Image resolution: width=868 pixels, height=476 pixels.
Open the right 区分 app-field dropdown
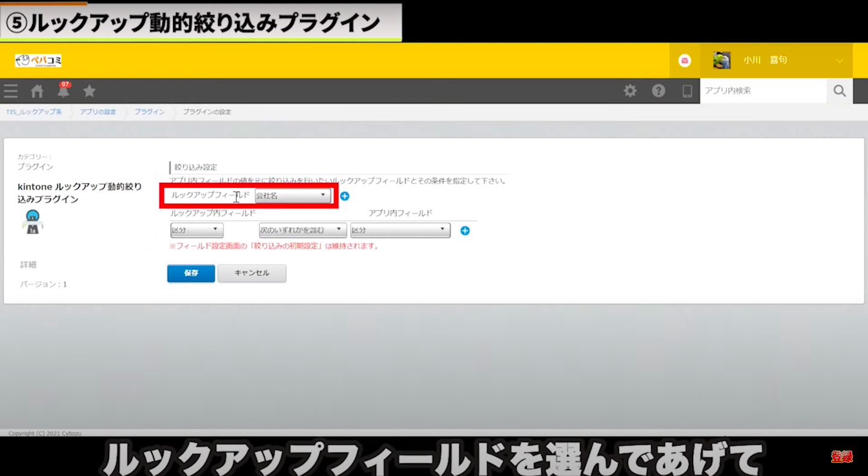pyautogui.click(x=400, y=230)
